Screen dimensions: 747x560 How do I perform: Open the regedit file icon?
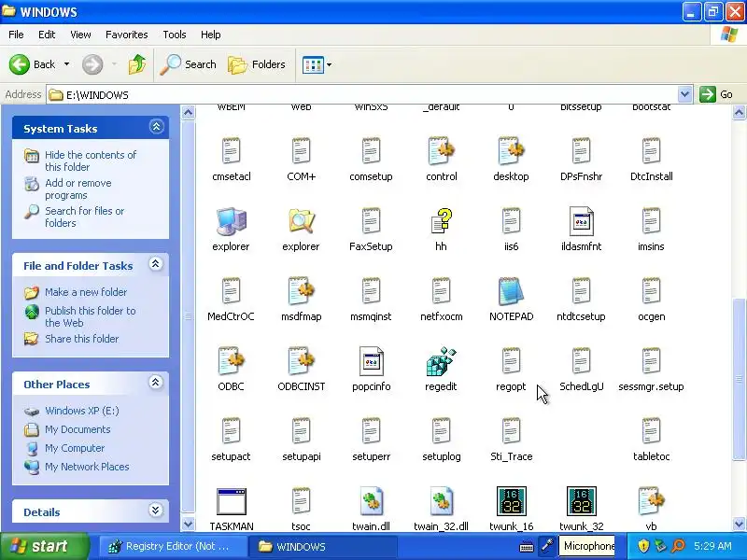click(441, 362)
